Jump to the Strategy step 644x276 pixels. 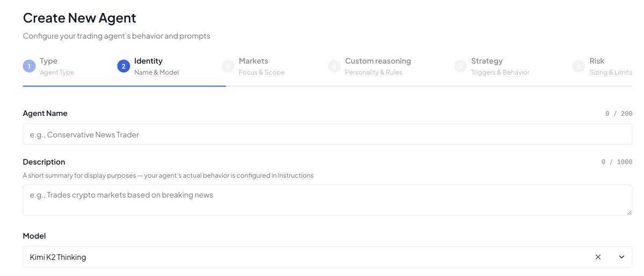click(492, 67)
